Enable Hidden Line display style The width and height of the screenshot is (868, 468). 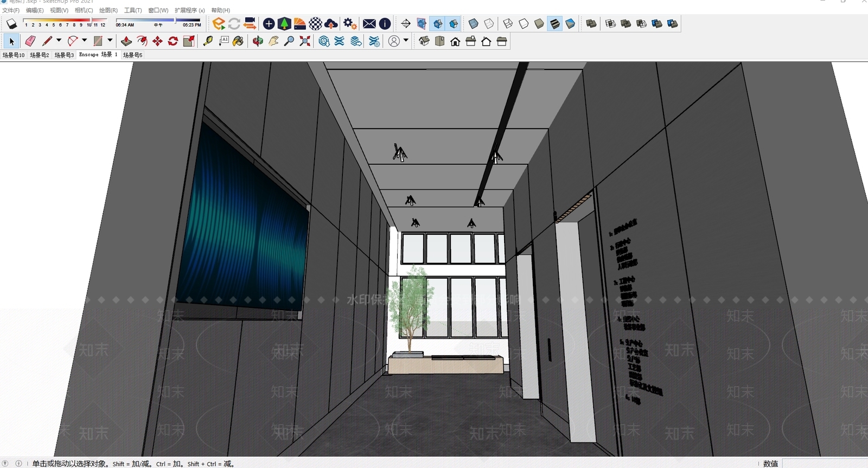click(524, 23)
